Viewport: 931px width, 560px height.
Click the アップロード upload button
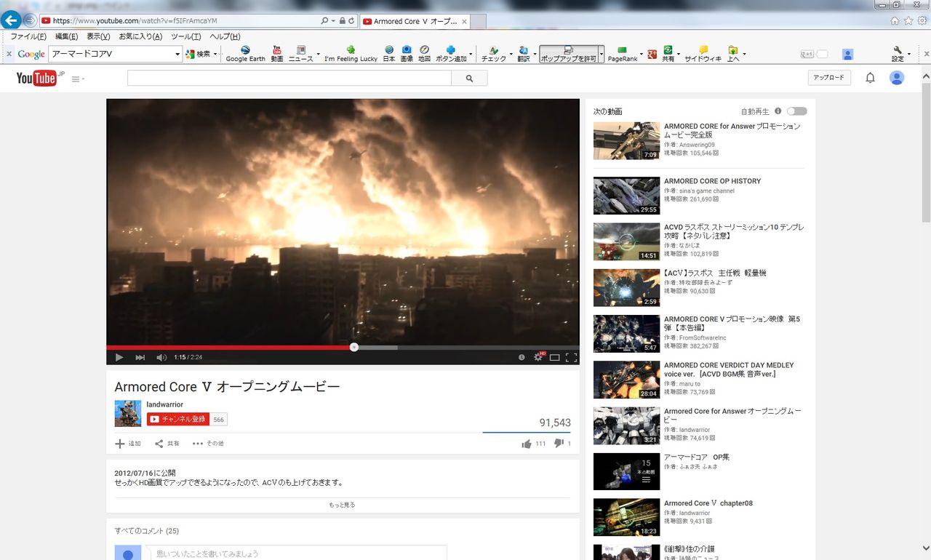pyautogui.click(x=829, y=78)
